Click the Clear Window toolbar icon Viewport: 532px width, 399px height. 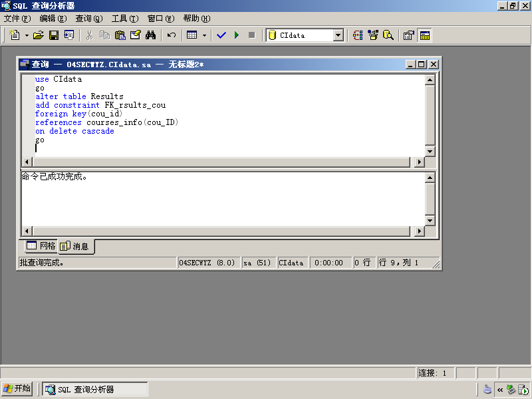pyautogui.click(x=135, y=35)
